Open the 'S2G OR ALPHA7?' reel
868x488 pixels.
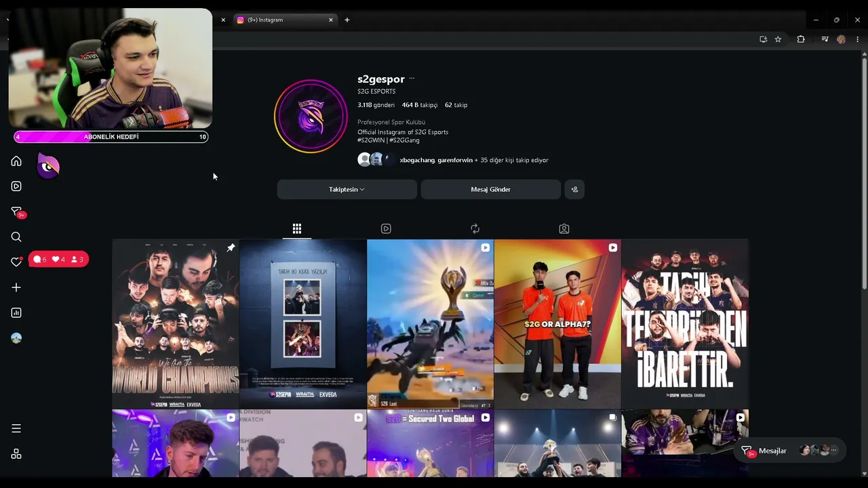pyautogui.click(x=557, y=324)
